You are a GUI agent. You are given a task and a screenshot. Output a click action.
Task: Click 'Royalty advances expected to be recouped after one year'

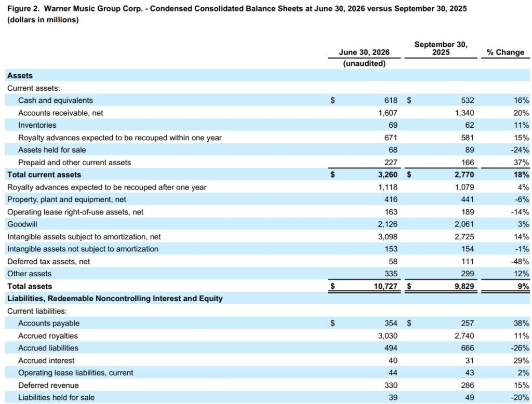(107, 187)
